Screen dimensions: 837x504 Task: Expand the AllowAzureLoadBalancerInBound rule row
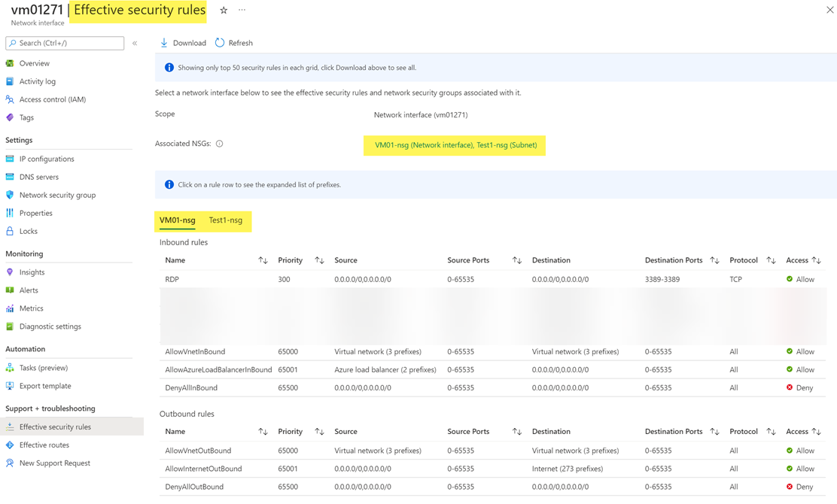[493, 369]
